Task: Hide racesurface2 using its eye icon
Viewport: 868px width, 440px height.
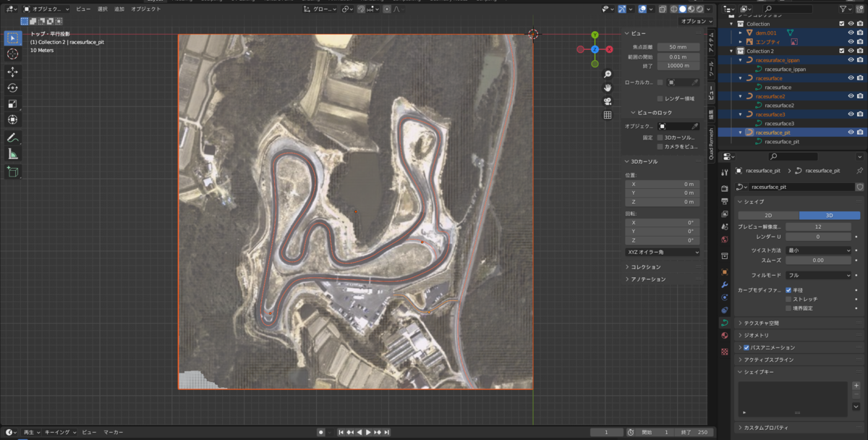Action: tap(851, 96)
